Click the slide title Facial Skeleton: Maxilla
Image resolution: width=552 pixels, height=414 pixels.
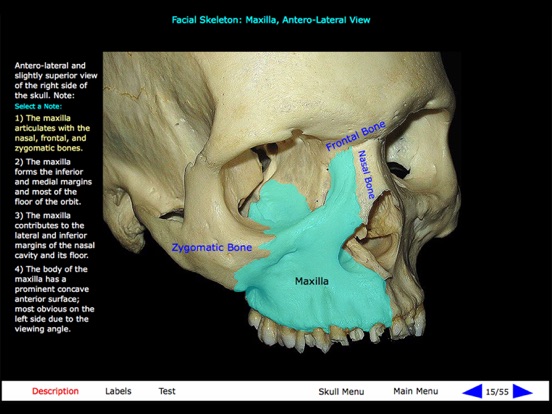pyautogui.click(x=271, y=20)
